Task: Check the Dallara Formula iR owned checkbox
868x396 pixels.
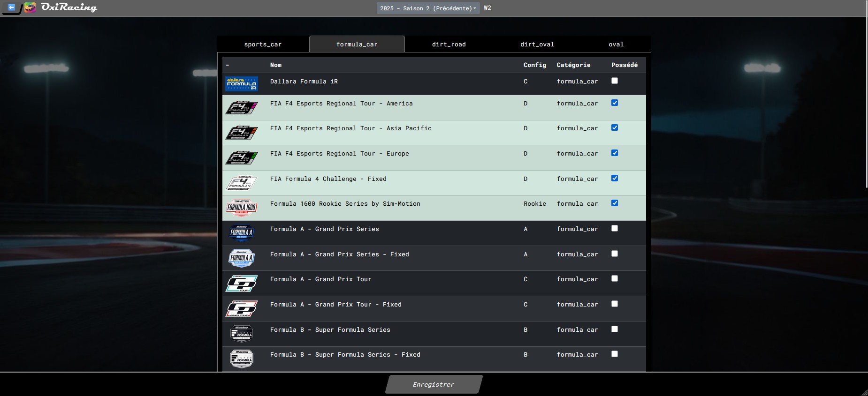Action: (615, 81)
